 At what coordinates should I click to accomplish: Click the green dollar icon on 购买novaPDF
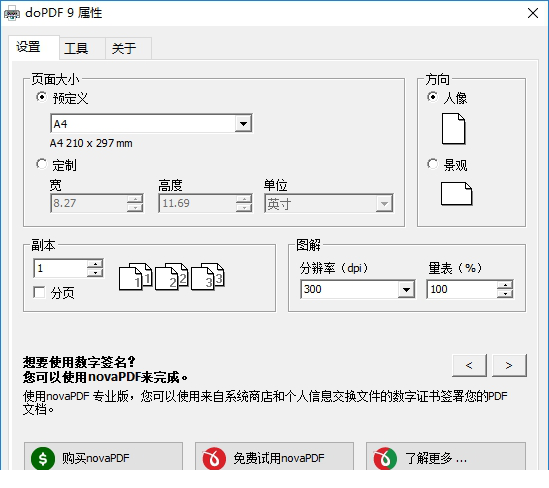tap(43, 458)
